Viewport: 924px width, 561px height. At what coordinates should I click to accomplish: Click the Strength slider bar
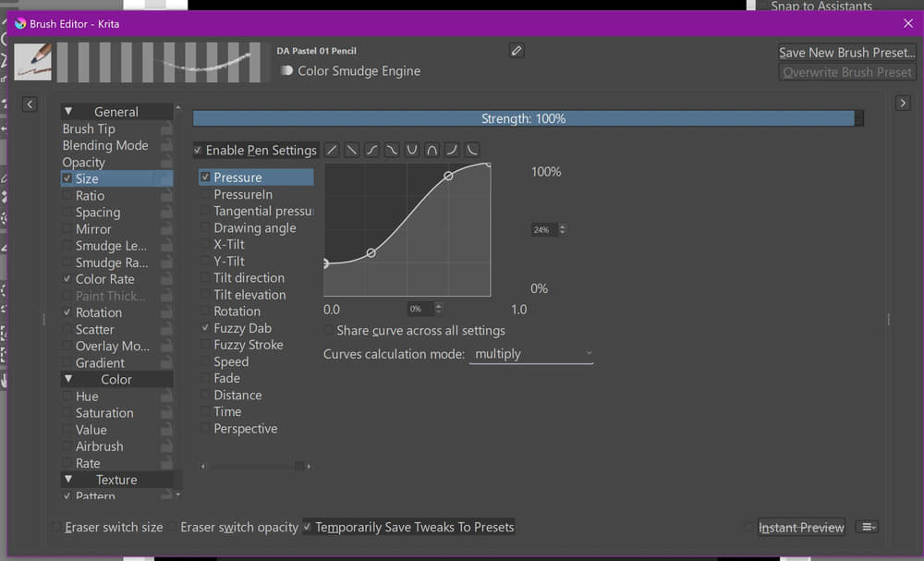click(523, 118)
